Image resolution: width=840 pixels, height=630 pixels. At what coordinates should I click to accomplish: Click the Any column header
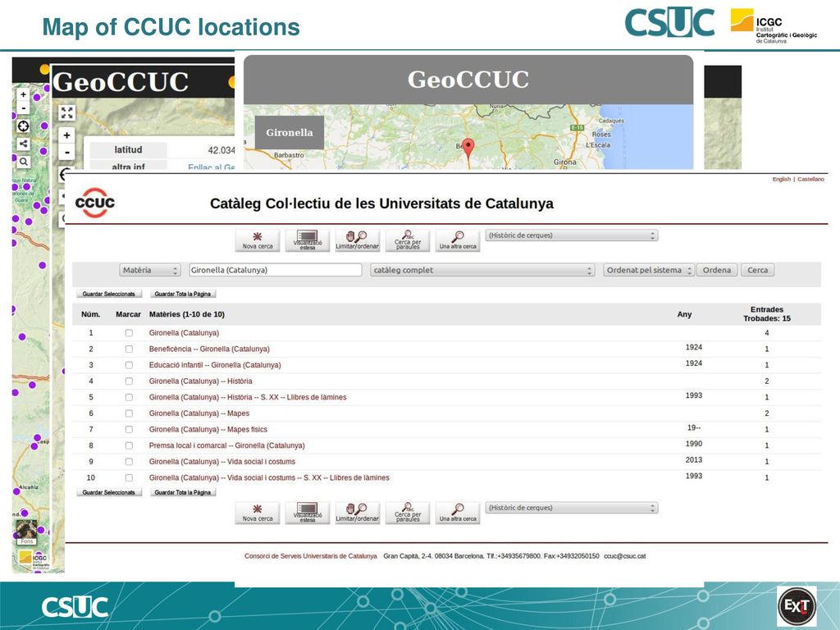tap(684, 314)
